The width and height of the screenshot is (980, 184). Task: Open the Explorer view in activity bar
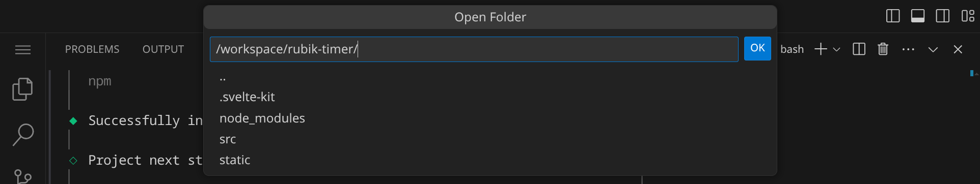tap(22, 89)
